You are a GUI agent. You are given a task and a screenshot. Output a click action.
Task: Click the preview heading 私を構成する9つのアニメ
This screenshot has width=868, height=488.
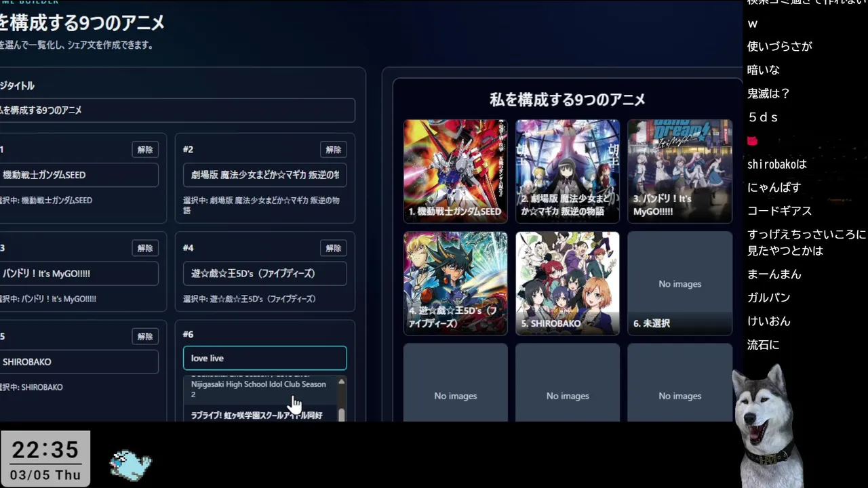coord(568,100)
